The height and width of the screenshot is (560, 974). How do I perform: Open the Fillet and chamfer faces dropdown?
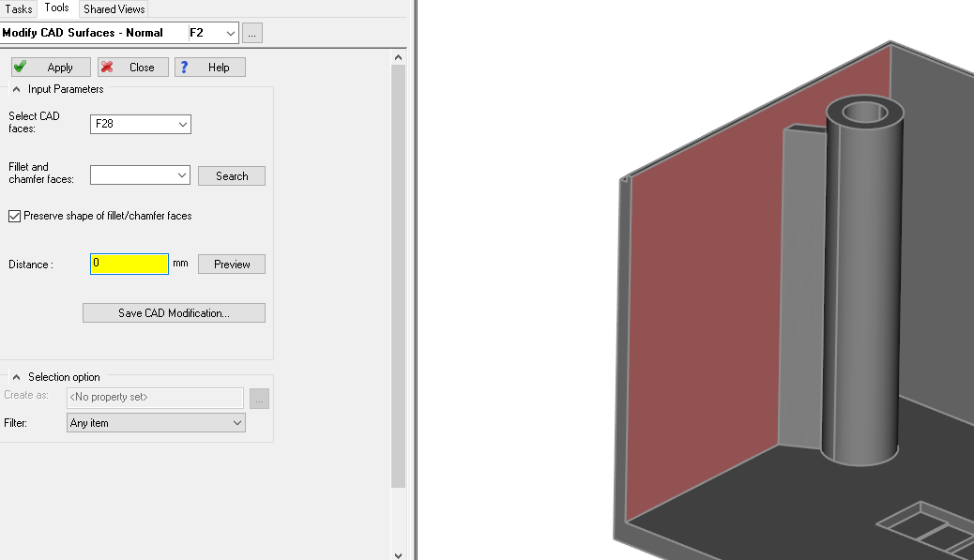[x=181, y=175]
